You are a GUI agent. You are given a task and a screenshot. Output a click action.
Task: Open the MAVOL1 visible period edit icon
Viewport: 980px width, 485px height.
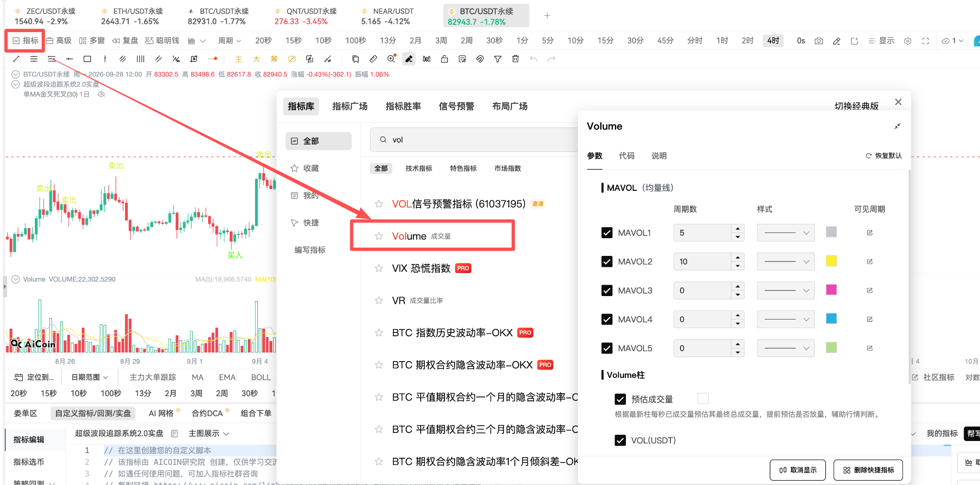pyautogui.click(x=869, y=233)
